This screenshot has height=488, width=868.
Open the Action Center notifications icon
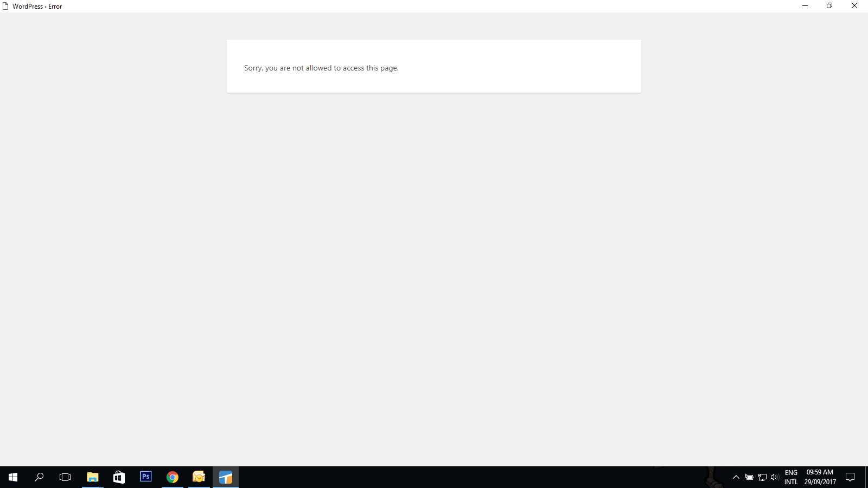pos(850,477)
